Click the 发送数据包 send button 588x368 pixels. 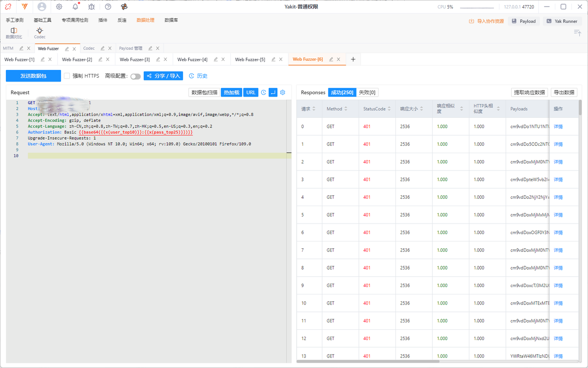33,76
